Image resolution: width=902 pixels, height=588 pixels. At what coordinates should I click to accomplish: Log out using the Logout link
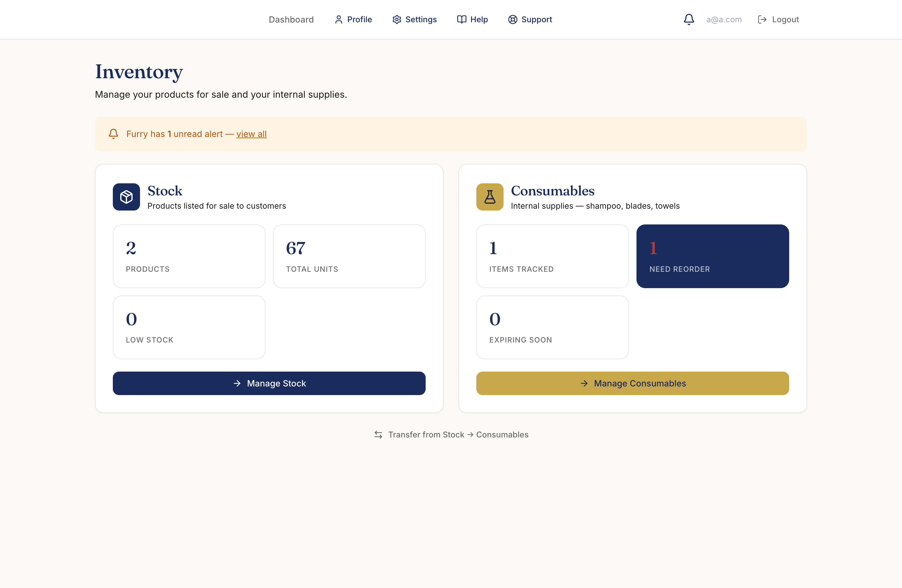pos(778,19)
